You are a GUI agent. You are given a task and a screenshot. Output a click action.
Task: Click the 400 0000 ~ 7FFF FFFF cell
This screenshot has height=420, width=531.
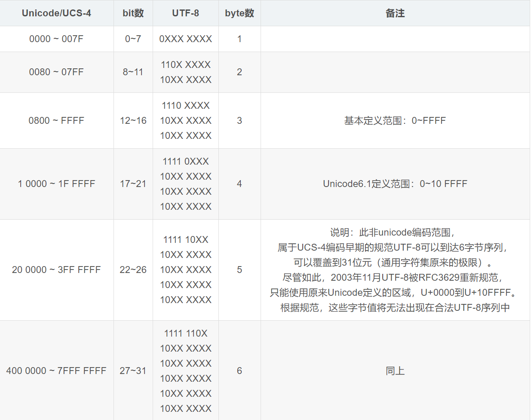[x=56, y=371]
